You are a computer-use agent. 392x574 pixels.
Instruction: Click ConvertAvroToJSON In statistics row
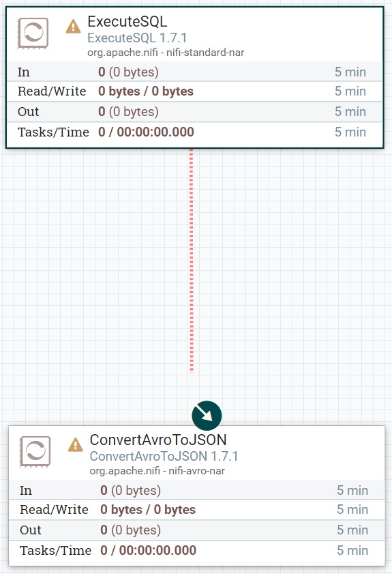point(197,490)
